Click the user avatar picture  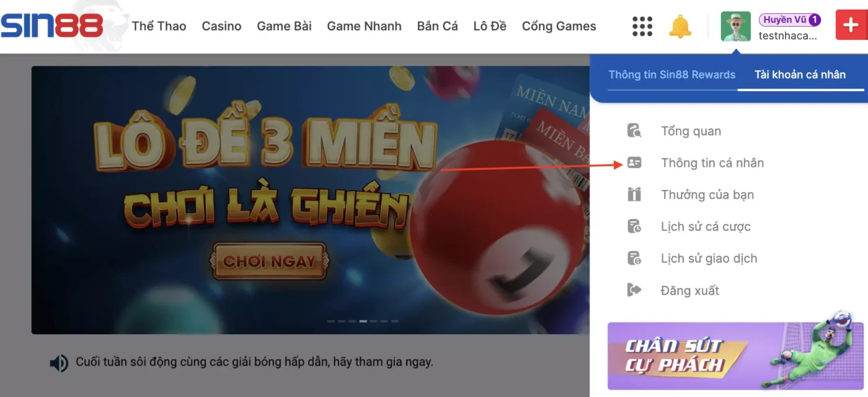pos(736,27)
